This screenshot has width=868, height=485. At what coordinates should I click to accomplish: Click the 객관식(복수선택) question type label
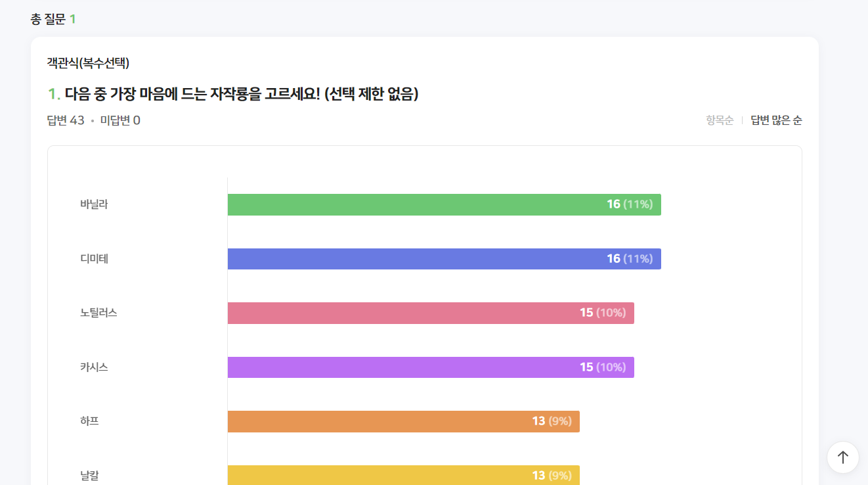click(x=88, y=63)
